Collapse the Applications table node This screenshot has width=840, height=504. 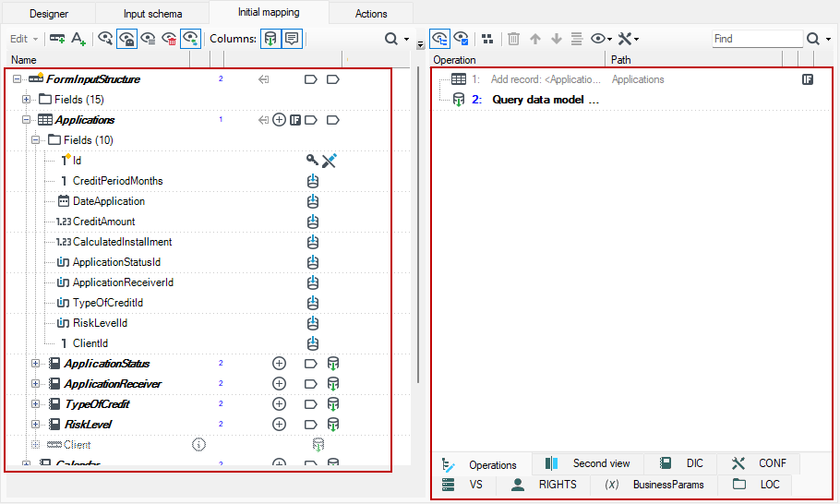point(26,120)
